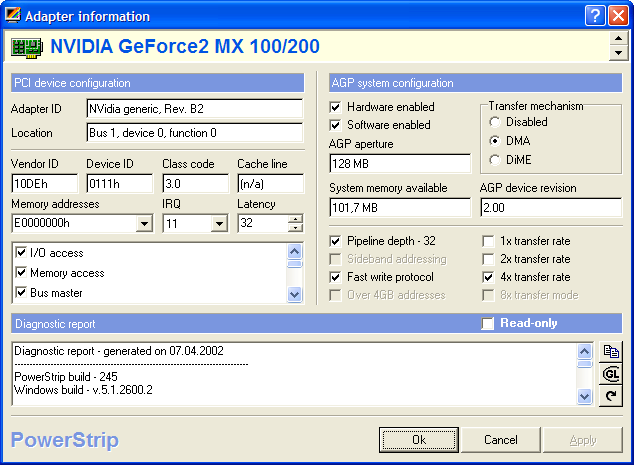Select the previous adapter with up arrow

coord(618,39)
